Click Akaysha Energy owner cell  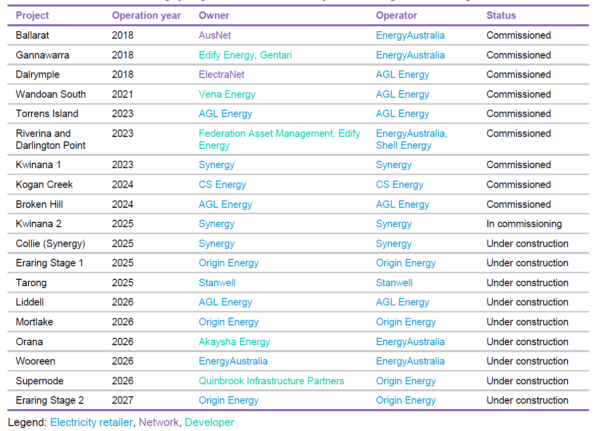point(234,342)
